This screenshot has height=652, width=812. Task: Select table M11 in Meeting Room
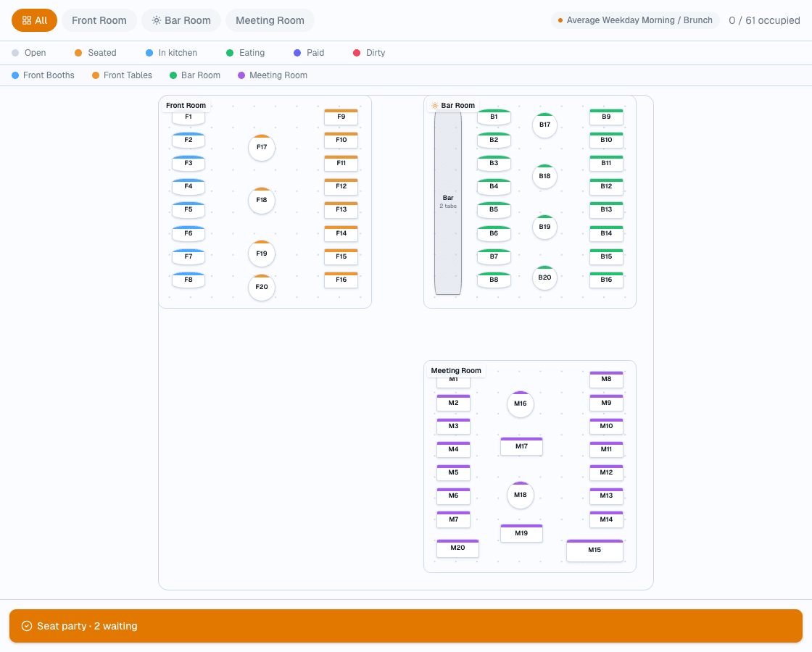606,450
